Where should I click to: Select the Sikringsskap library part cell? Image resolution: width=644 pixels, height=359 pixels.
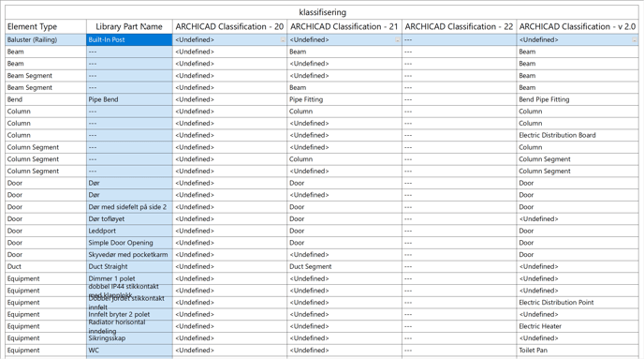129,338
